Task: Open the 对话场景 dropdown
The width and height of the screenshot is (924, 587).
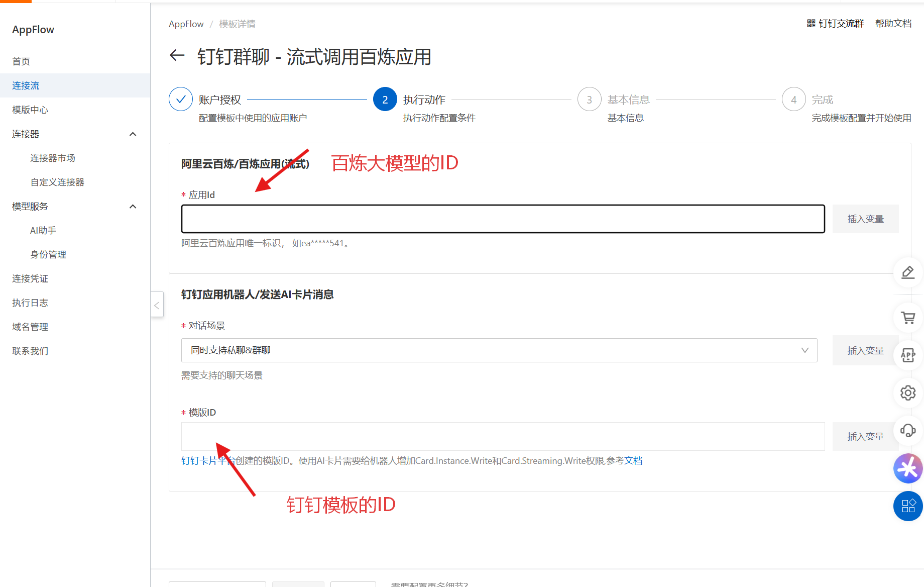Action: pos(499,350)
